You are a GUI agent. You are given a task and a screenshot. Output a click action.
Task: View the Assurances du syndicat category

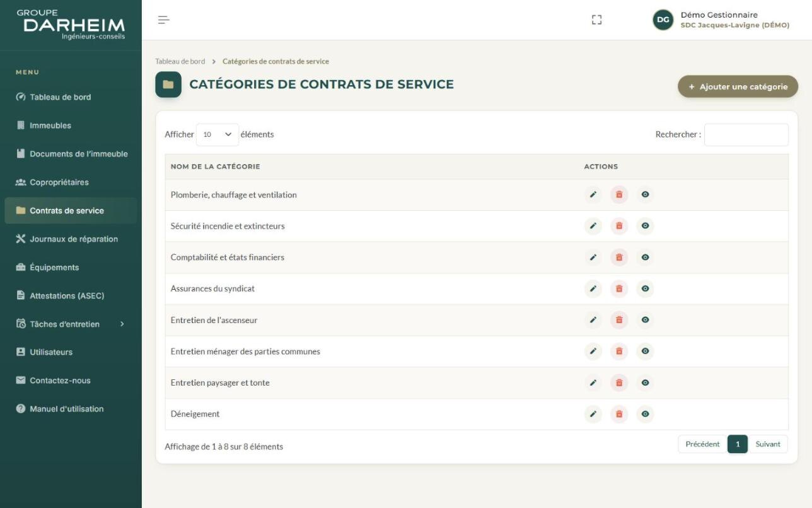[645, 289]
